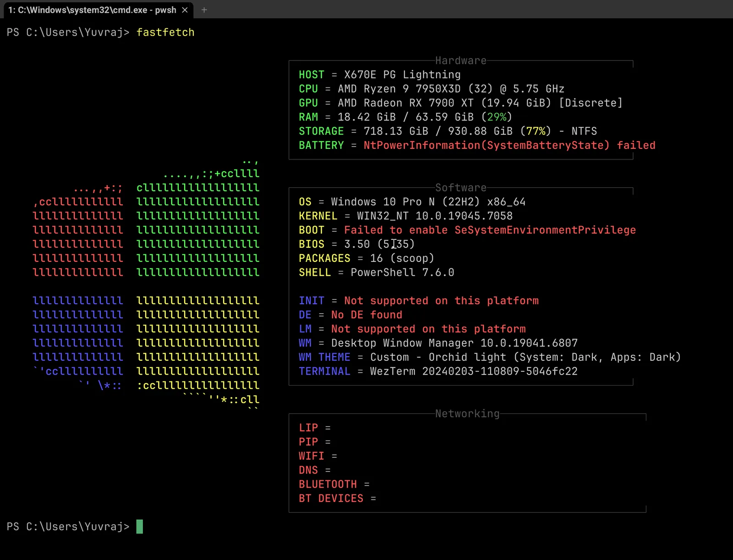Click the blinking prompt cursor

(x=140, y=527)
